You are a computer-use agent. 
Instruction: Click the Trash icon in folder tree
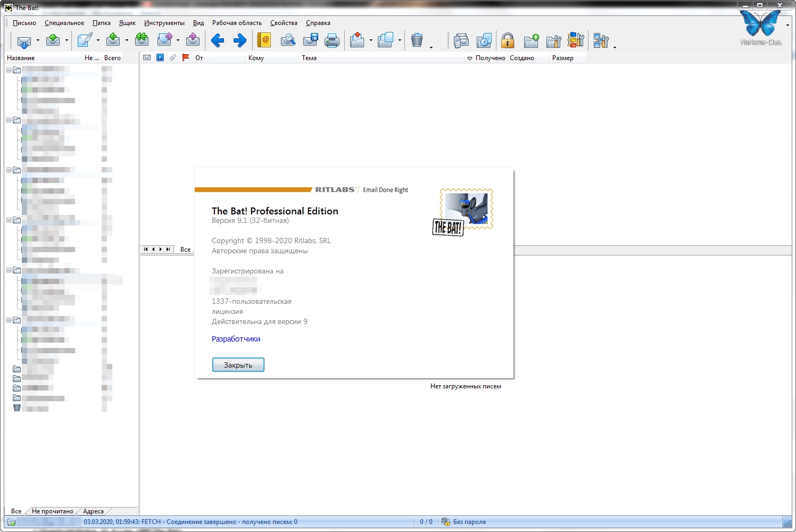coord(17,408)
